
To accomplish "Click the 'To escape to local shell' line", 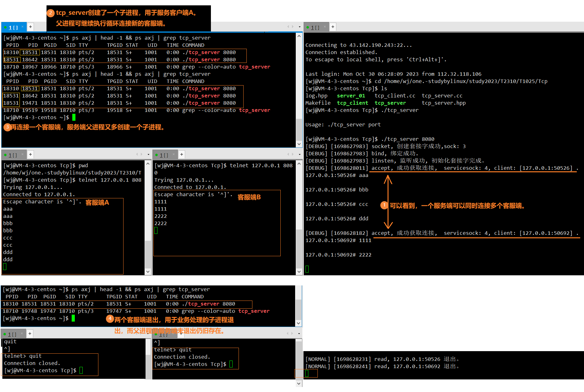I will pyautogui.click(x=376, y=59).
